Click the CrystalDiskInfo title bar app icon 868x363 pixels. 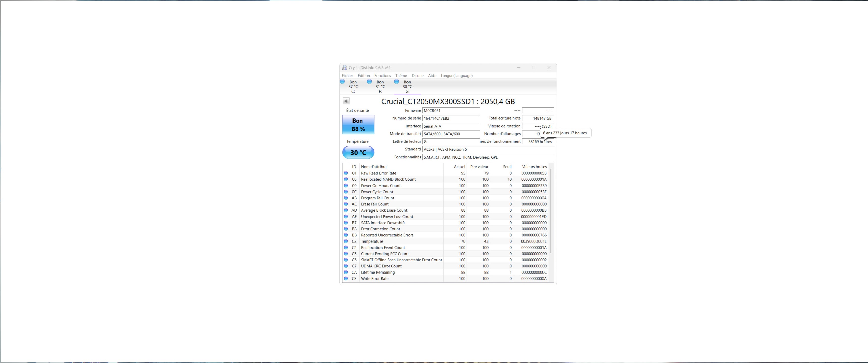click(x=344, y=68)
